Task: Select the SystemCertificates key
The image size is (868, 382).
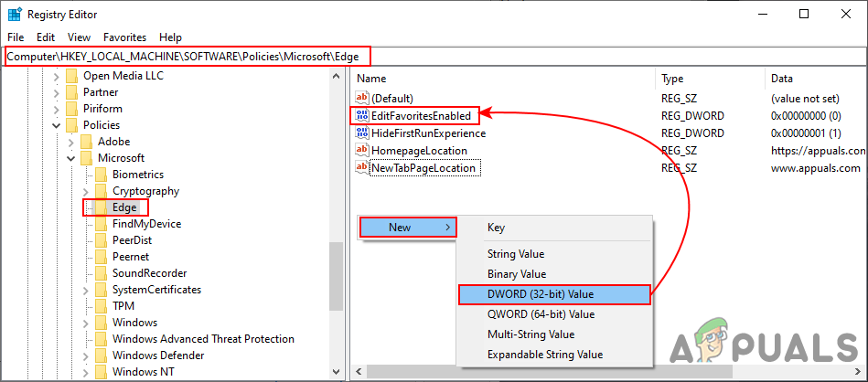Action: click(156, 290)
